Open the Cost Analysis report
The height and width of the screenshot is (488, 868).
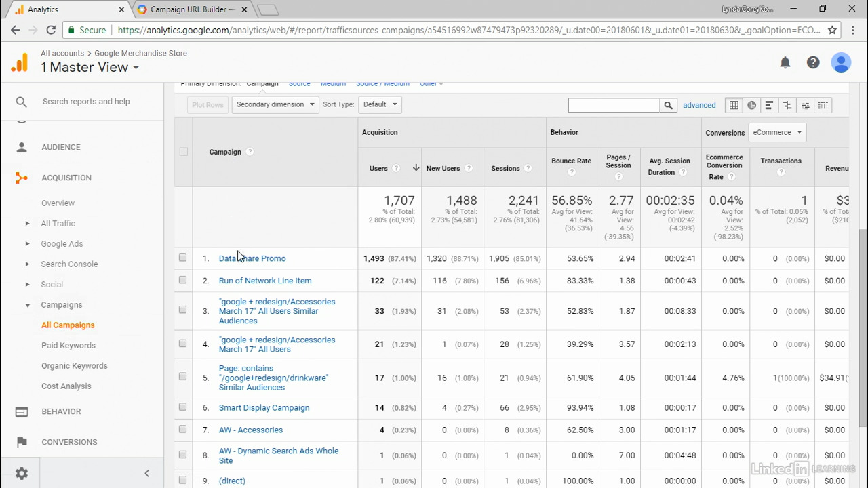coord(66,386)
